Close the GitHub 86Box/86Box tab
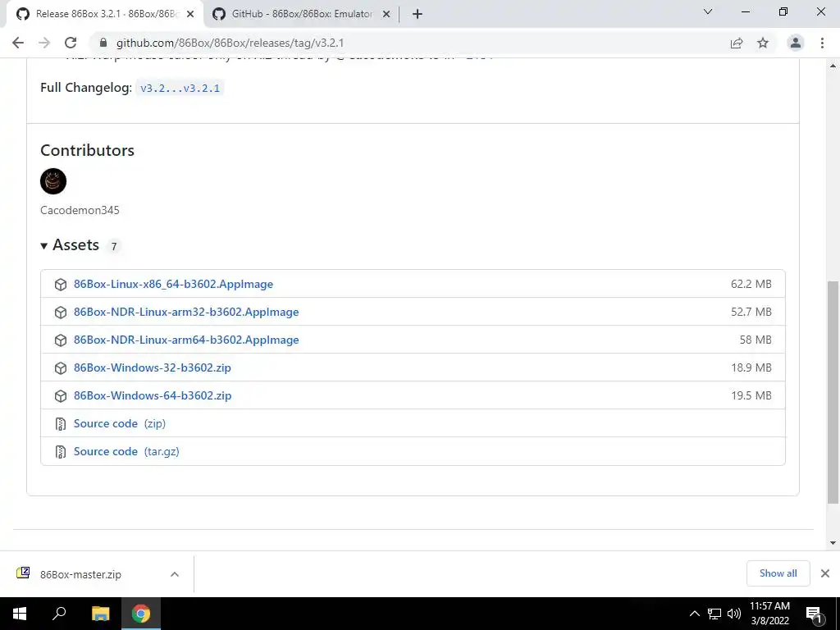 386,15
